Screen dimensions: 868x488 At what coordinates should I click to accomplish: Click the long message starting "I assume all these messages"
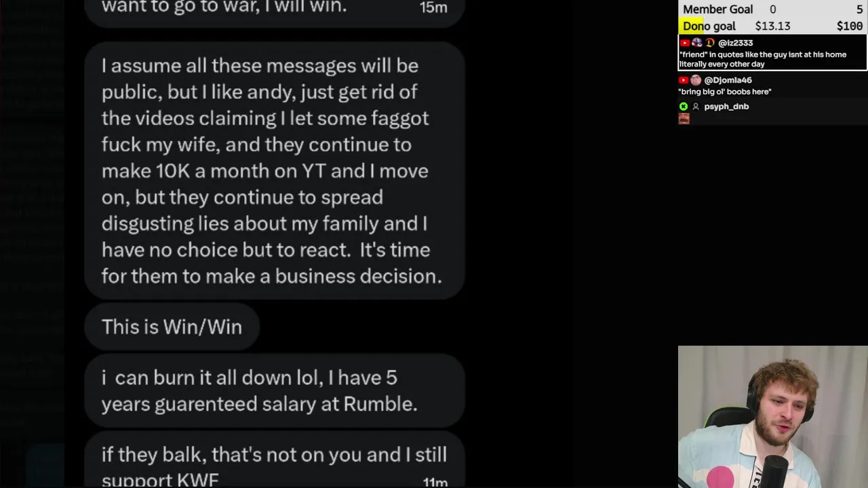274,171
